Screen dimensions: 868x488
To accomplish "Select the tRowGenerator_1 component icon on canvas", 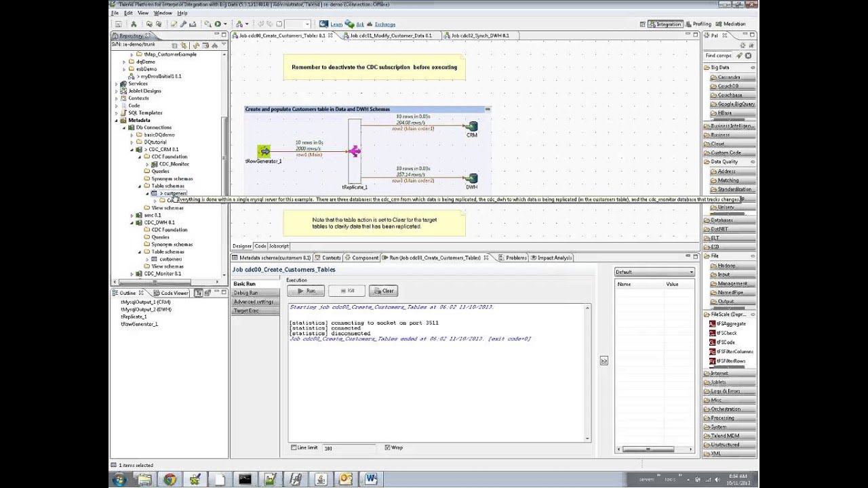I will click(264, 151).
